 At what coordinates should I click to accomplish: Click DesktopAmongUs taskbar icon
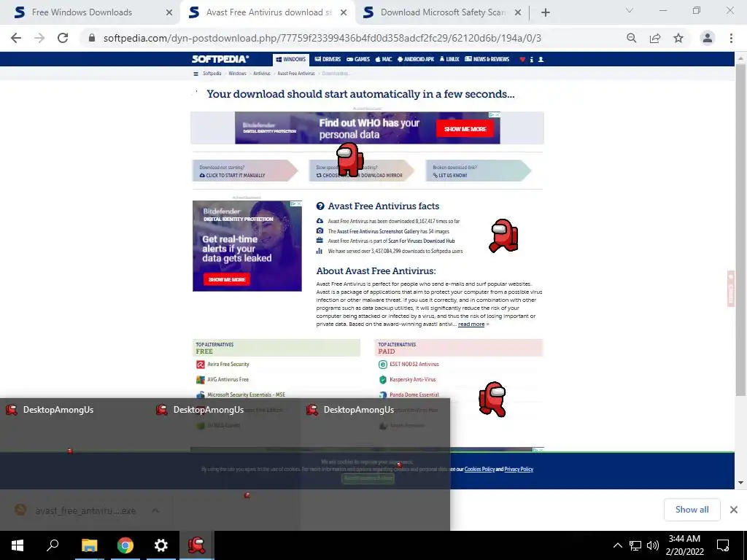pos(196,545)
